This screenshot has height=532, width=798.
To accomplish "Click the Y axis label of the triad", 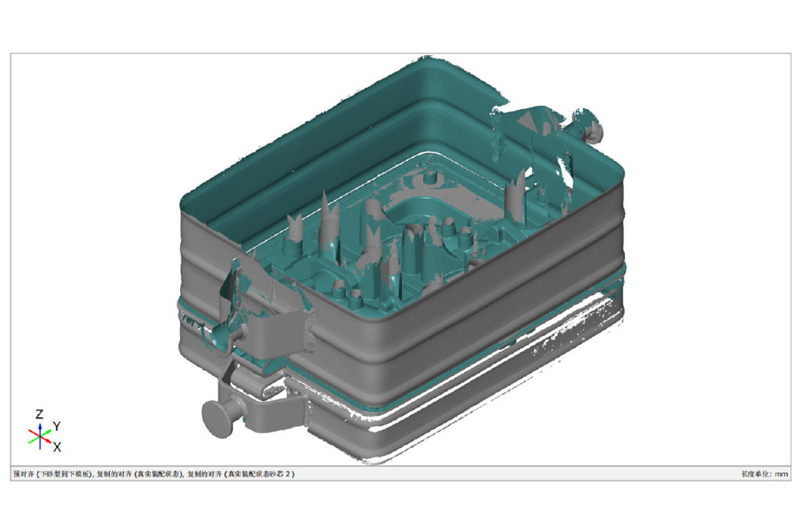I will pos(57,426).
